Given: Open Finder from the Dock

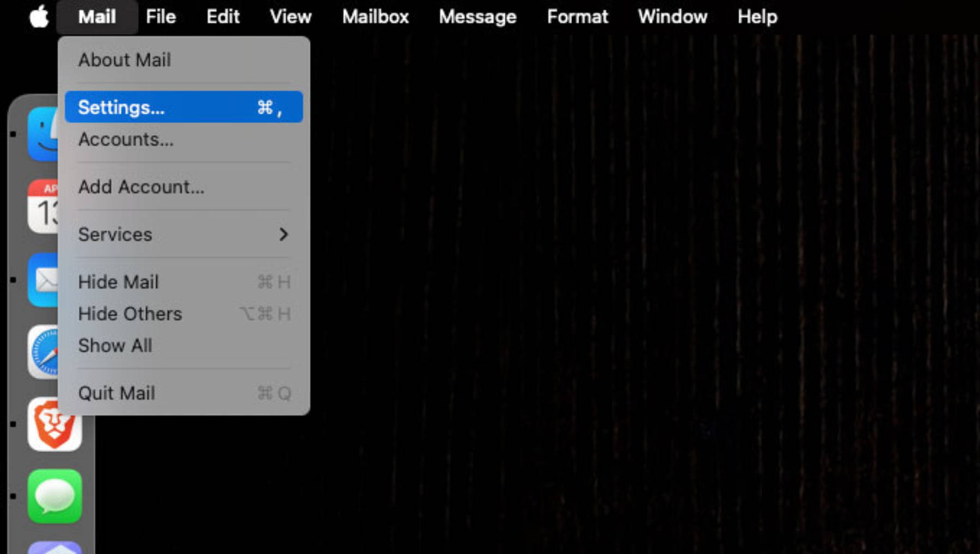Looking at the screenshot, I should click(x=43, y=134).
